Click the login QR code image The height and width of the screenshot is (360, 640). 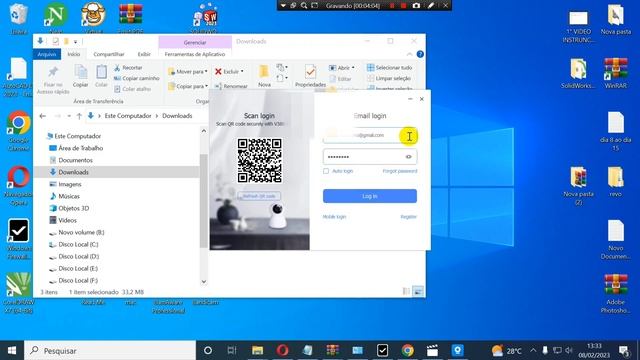click(260, 160)
